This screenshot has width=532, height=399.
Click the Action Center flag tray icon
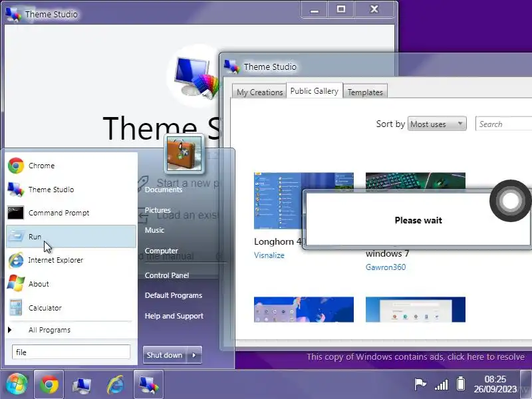coord(420,384)
